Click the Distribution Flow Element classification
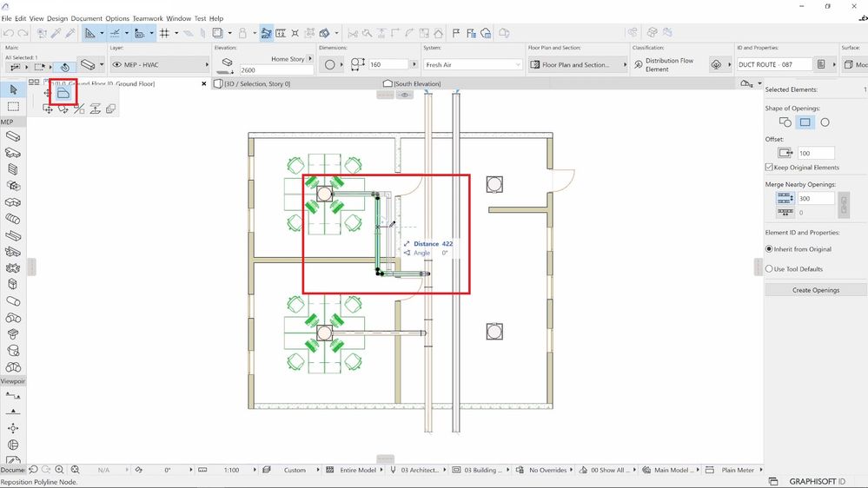The image size is (868, 488). tap(669, 65)
